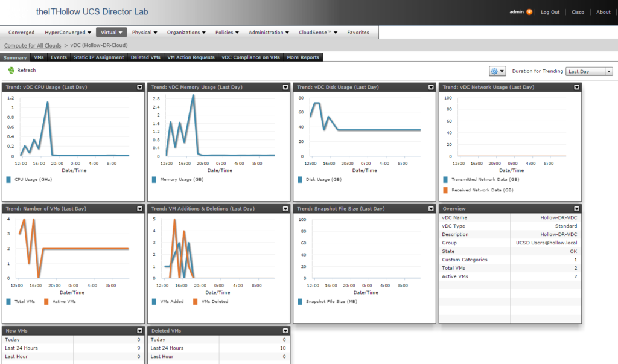Screen dimensions: 618x364
Task: Click the Transmitted Network Data legend swatch
Action: (x=445, y=179)
